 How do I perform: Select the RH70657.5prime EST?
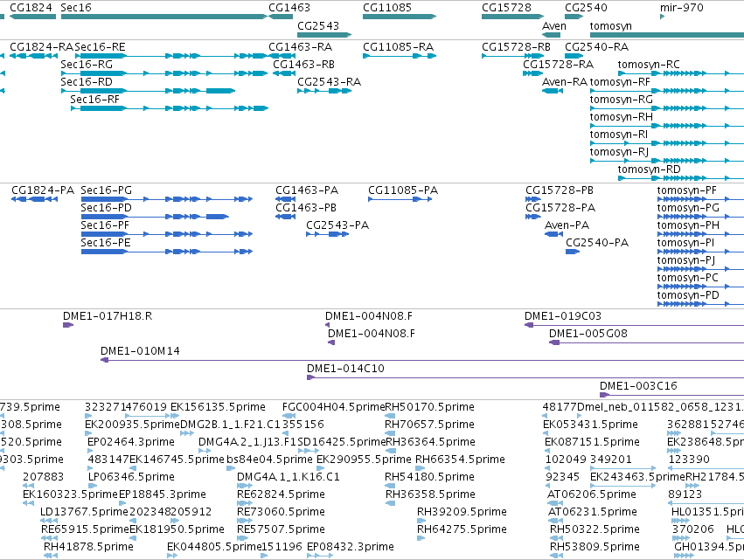click(x=390, y=433)
